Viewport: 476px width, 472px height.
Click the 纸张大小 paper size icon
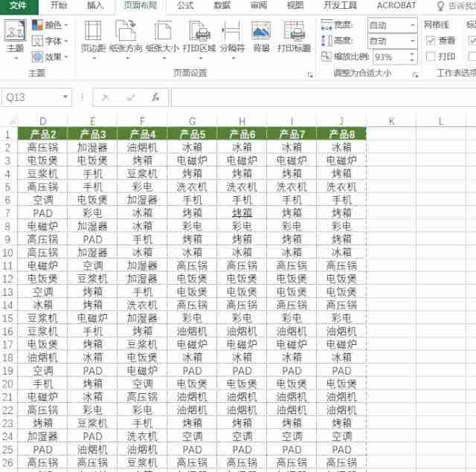click(163, 31)
